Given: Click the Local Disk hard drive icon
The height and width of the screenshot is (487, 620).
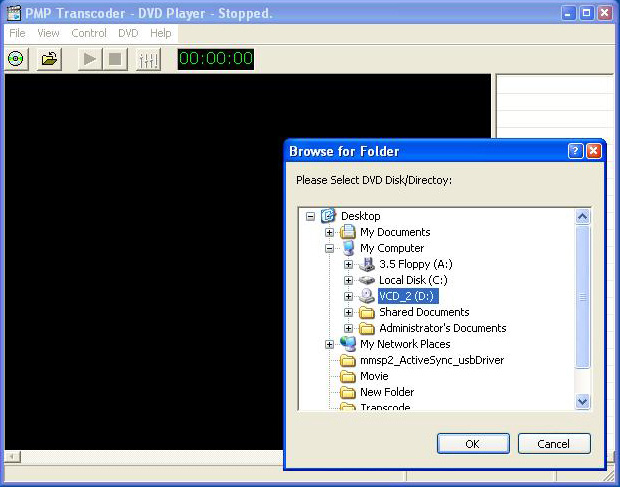Looking at the screenshot, I should point(367,280).
